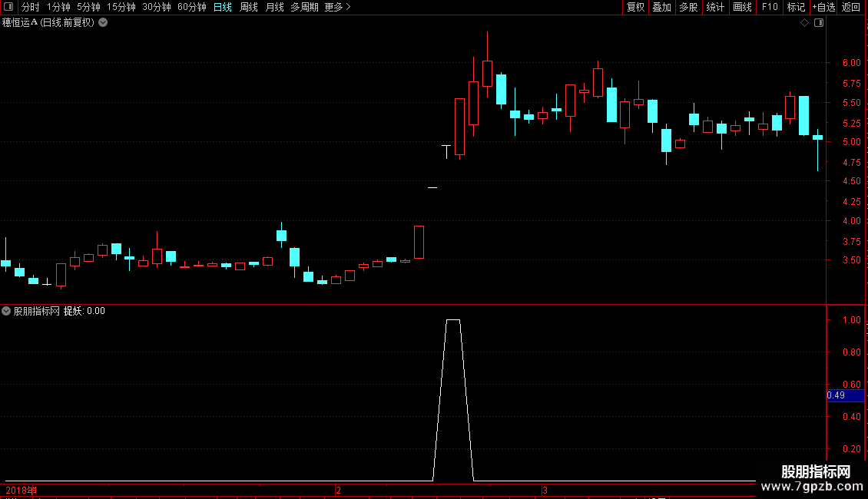This screenshot has width=868, height=499.
Task: Add stock with +自选 button
Action: (823, 7)
